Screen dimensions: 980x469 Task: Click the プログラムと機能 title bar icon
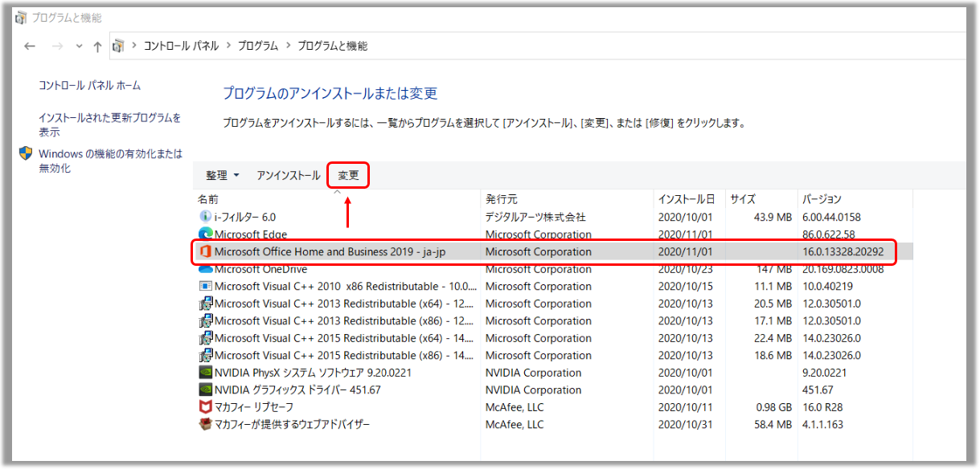pyautogui.click(x=20, y=18)
